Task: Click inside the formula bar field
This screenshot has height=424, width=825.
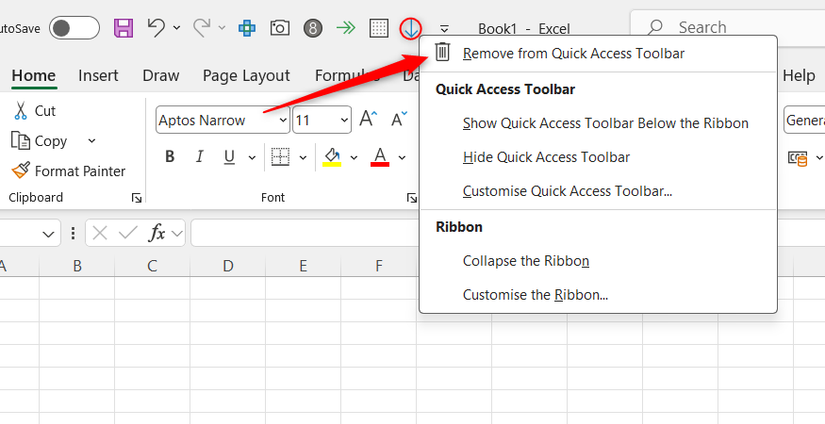Action: (x=305, y=233)
